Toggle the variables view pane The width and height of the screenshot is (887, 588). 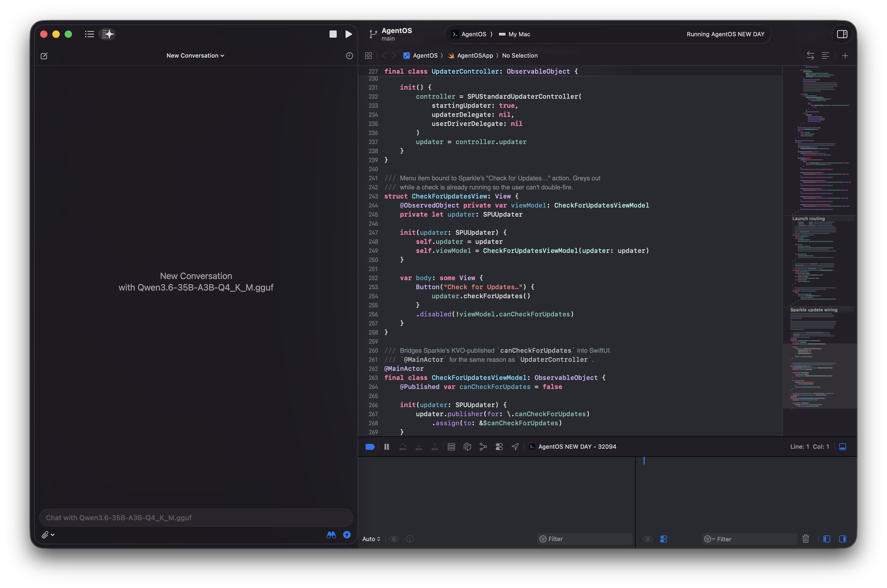826,539
